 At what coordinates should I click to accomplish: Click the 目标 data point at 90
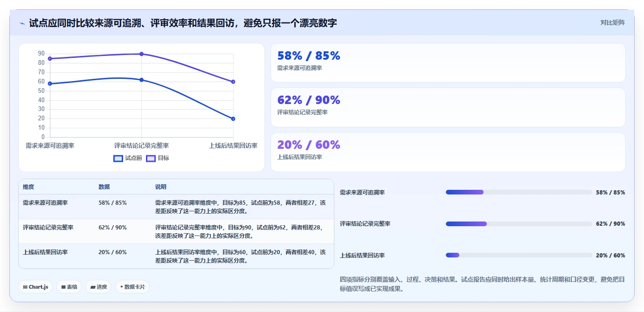141,54
